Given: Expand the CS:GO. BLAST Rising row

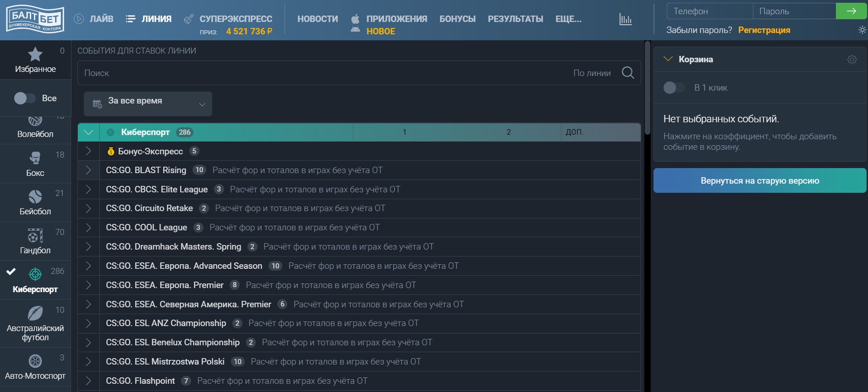Looking at the screenshot, I should (88, 170).
